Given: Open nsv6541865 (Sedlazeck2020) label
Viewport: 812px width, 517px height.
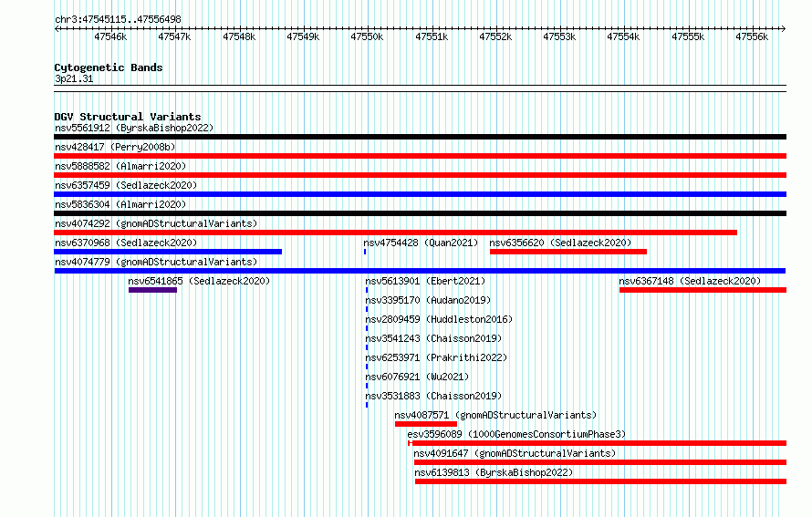Looking at the screenshot, I should (x=199, y=281).
